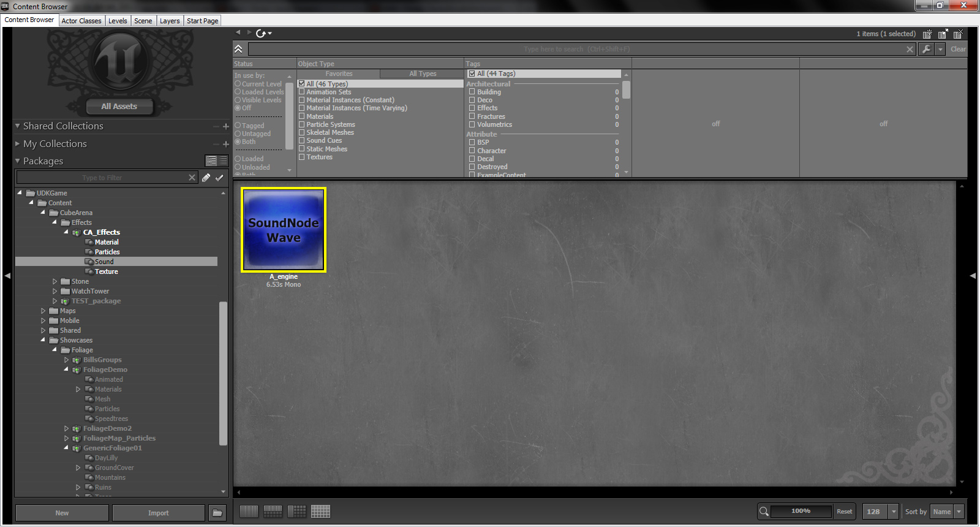The width and height of the screenshot is (980, 527).
Task: Collapse the filter panel using double-chevron icon
Action: click(x=238, y=49)
